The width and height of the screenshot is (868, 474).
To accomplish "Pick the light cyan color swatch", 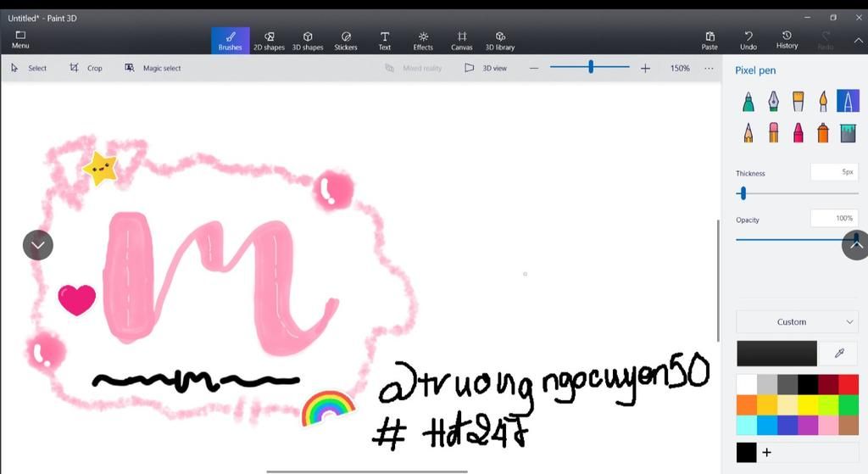I will coord(746,426).
